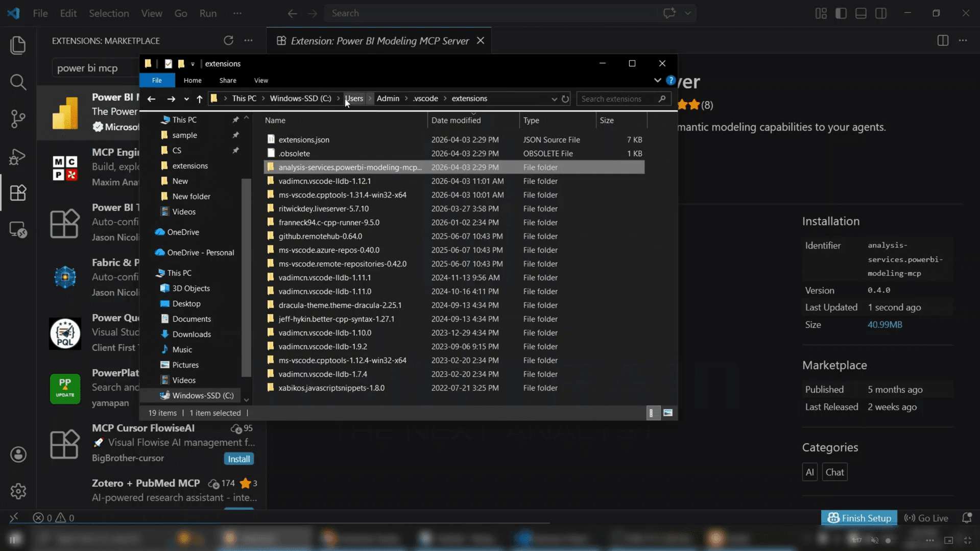Open the Accounts icon in activity bar

(18, 454)
